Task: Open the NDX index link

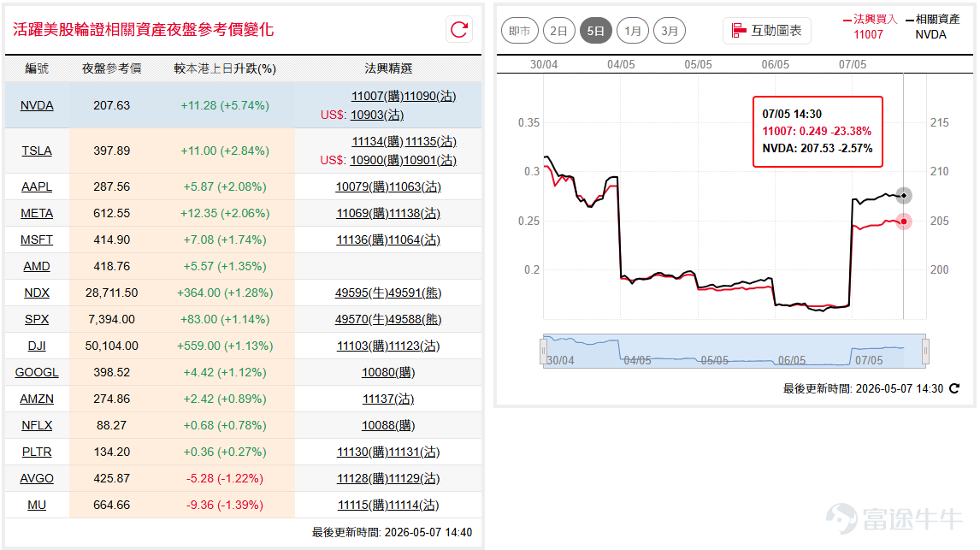Action: click(x=37, y=293)
